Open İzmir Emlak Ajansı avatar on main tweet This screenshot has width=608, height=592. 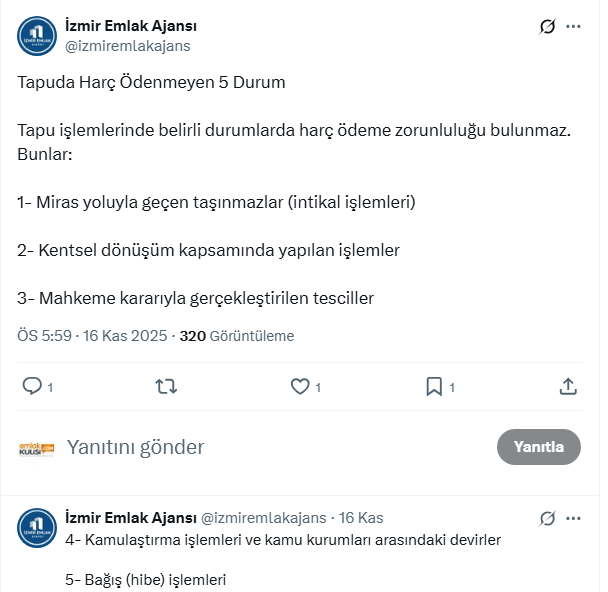pos(37,36)
